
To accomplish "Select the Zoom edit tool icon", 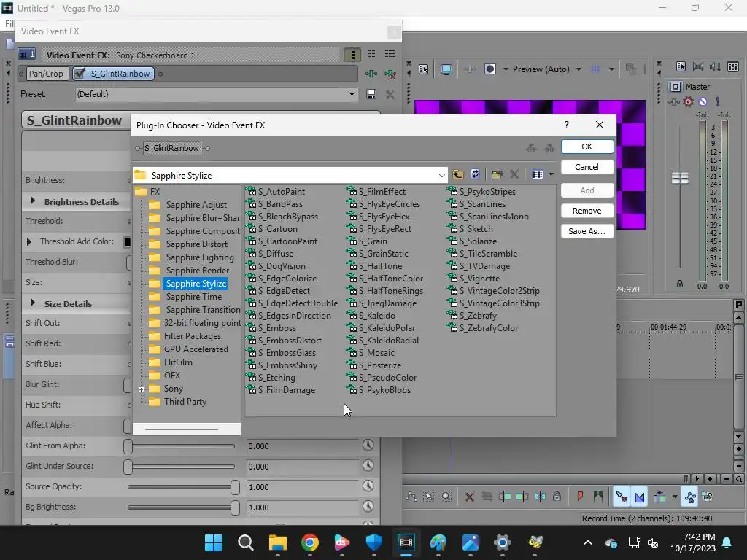I will [446, 497].
